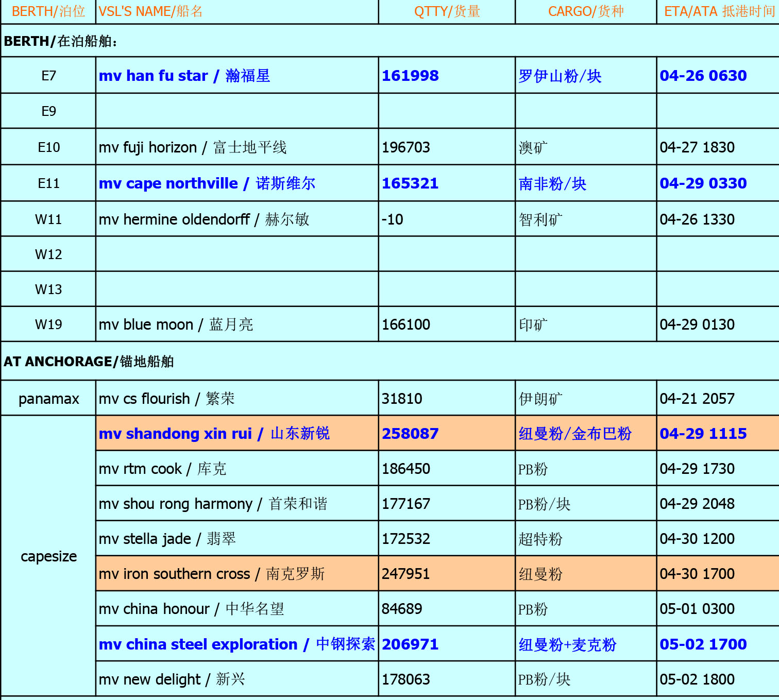Click cargo cell 伊朗矿
The width and height of the screenshot is (779, 700).
(x=586, y=398)
